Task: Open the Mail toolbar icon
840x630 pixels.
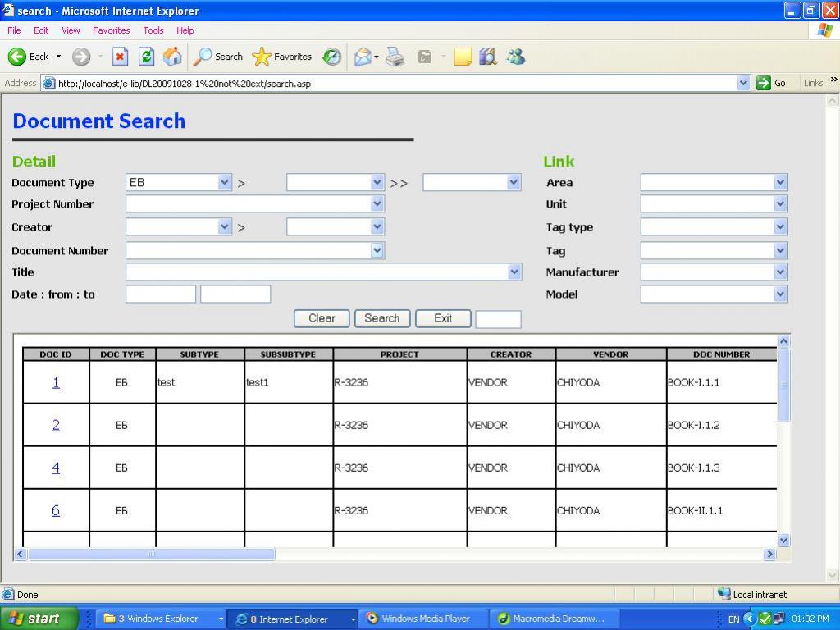Action: (363, 57)
